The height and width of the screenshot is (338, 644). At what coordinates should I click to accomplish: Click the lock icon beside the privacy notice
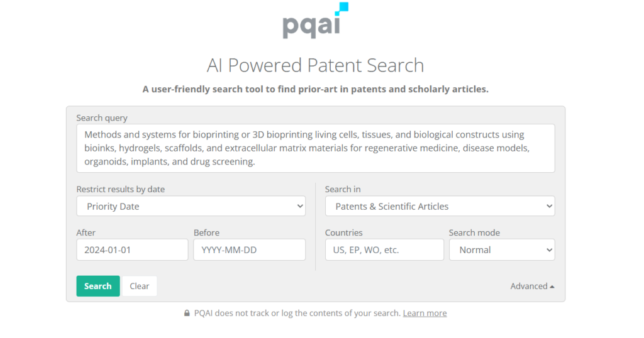coord(187,313)
